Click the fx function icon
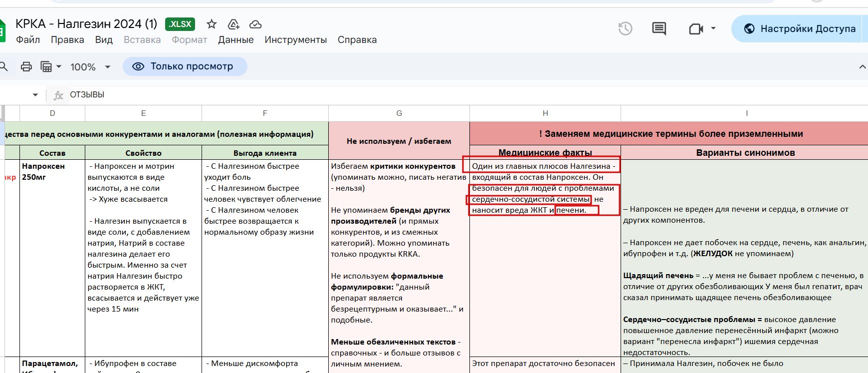 point(58,95)
